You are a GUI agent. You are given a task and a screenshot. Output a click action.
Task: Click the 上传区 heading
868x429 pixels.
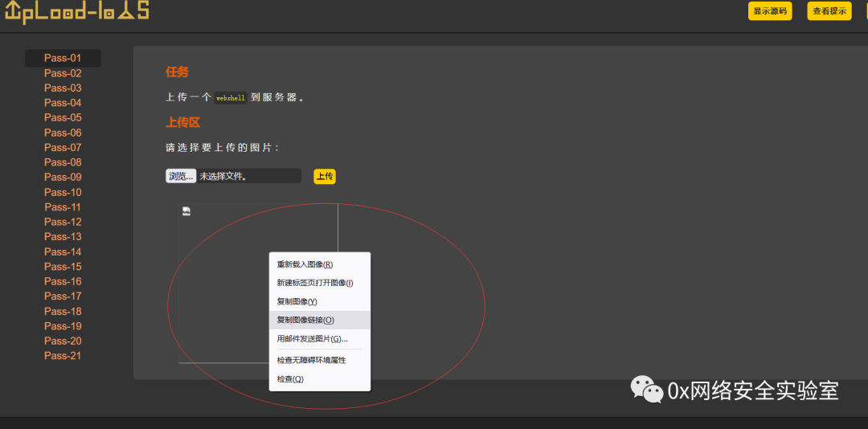coord(182,123)
